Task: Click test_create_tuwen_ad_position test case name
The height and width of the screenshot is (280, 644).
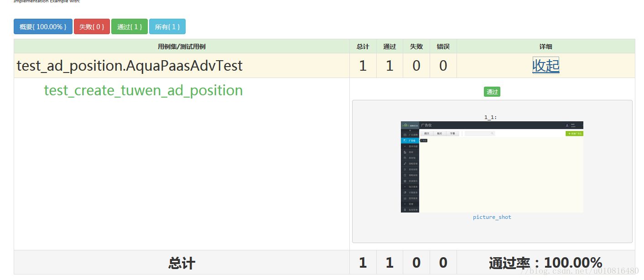Action: pos(143,90)
